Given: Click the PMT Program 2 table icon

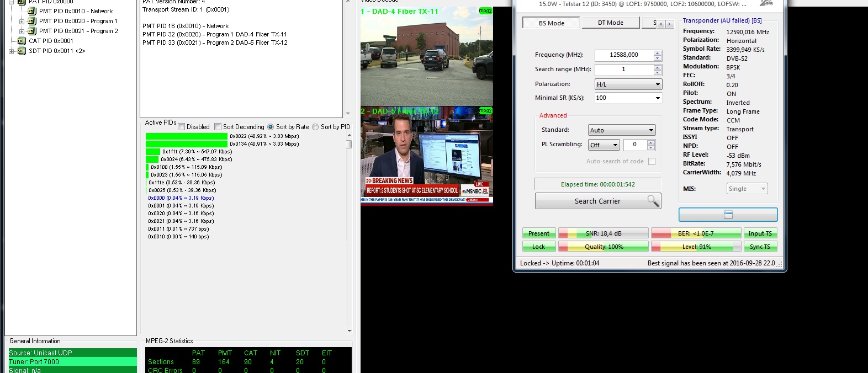Looking at the screenshot, I should click(x=31, y=31).
